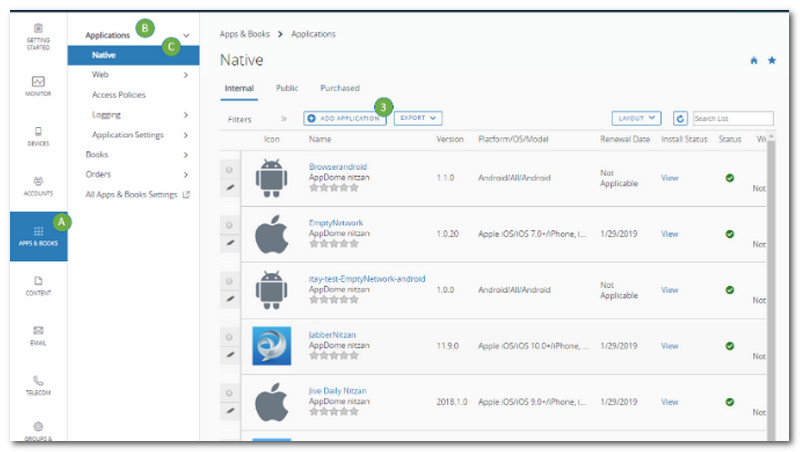Click the Applications breadcrumb
The width and height of the screenshot is (800, 452).
pos(313,34)
